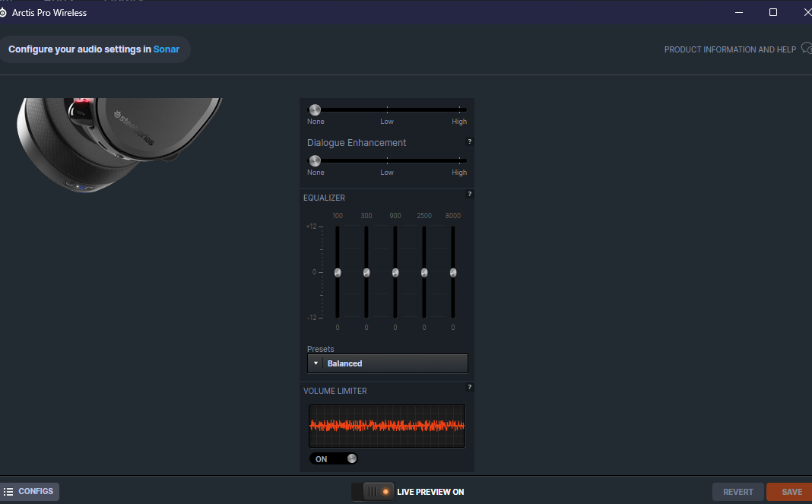Toggle Live Preview switch
Image resolution: width=812 pixels, height=504 pixels.
(373, 492)
